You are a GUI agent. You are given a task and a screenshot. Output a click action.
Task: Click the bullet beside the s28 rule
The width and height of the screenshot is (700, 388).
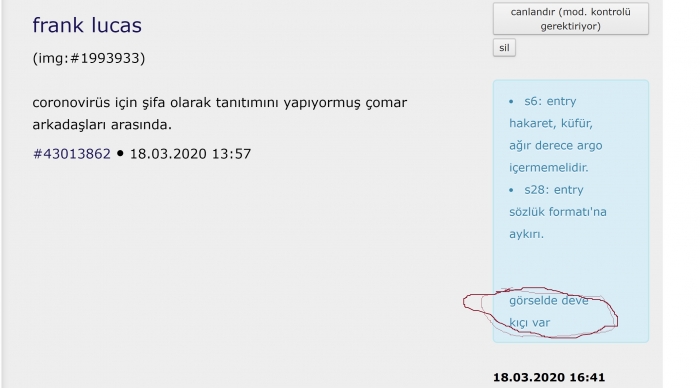coord(512,190)
